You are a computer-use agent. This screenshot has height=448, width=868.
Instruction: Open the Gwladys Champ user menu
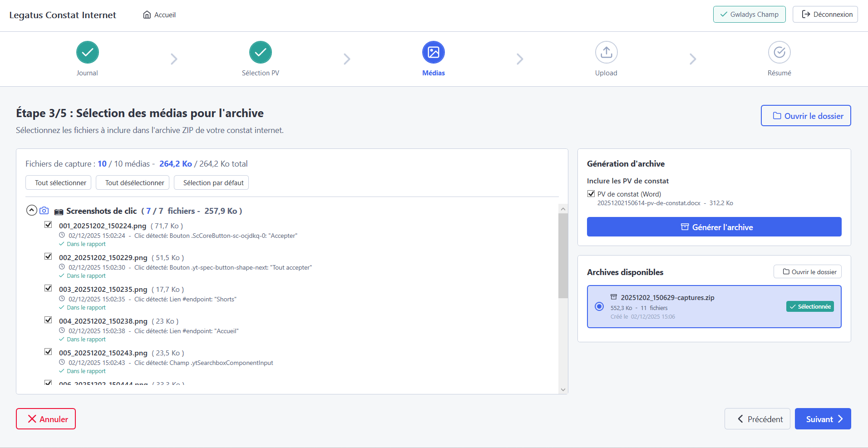click(x=749, y=15)
